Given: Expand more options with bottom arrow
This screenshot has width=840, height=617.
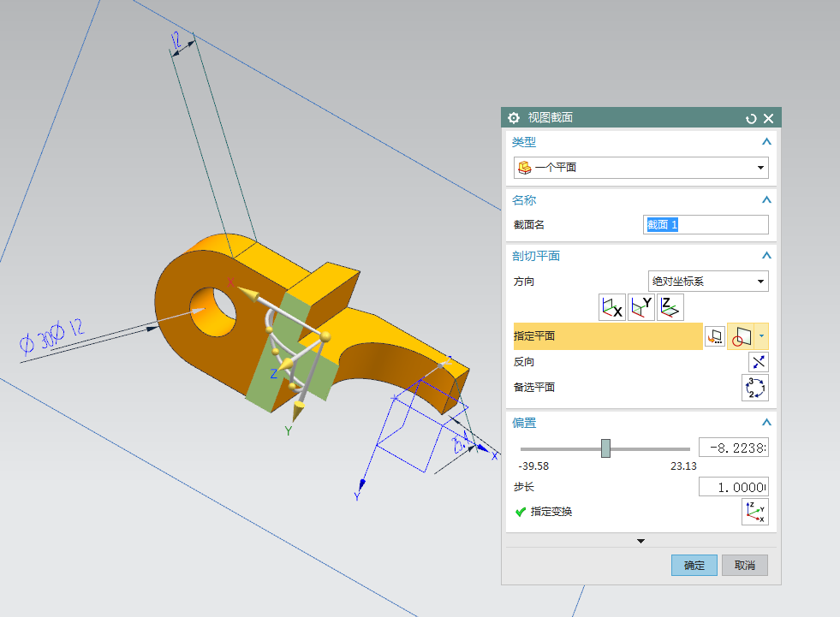Looking at the screenshot, I should coord(640,541).
